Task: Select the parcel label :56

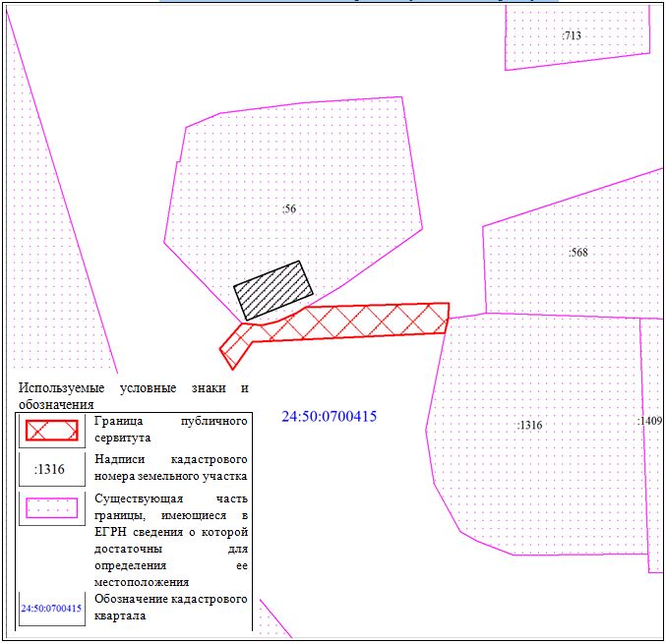Action: 289,208
